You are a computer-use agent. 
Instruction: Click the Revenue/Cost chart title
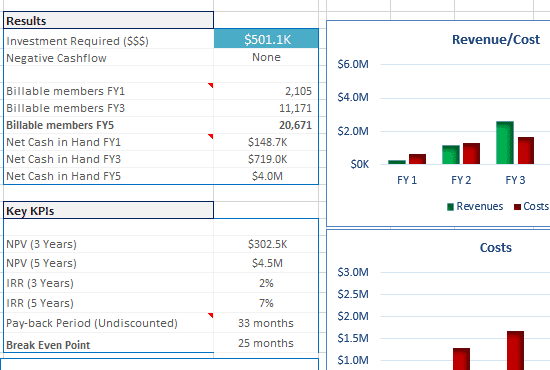(496, 40)
